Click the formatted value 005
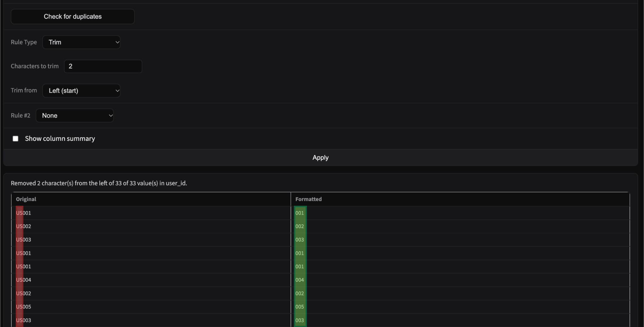 click(300, 307)
